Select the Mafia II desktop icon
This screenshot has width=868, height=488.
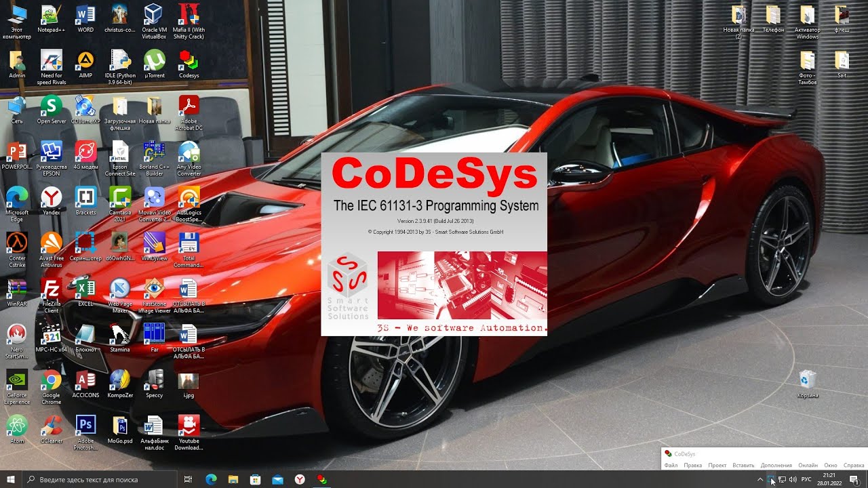(x=189, y=22)
